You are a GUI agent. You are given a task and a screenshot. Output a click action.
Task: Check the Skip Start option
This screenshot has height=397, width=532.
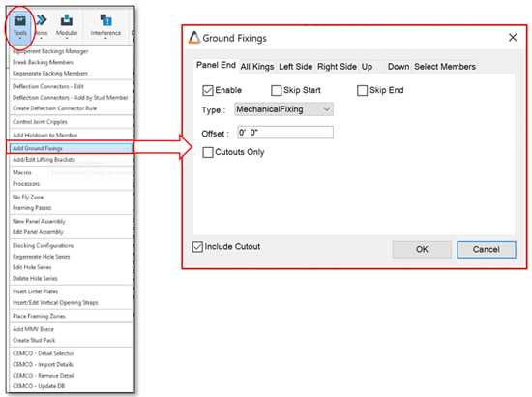coord(277,90)
